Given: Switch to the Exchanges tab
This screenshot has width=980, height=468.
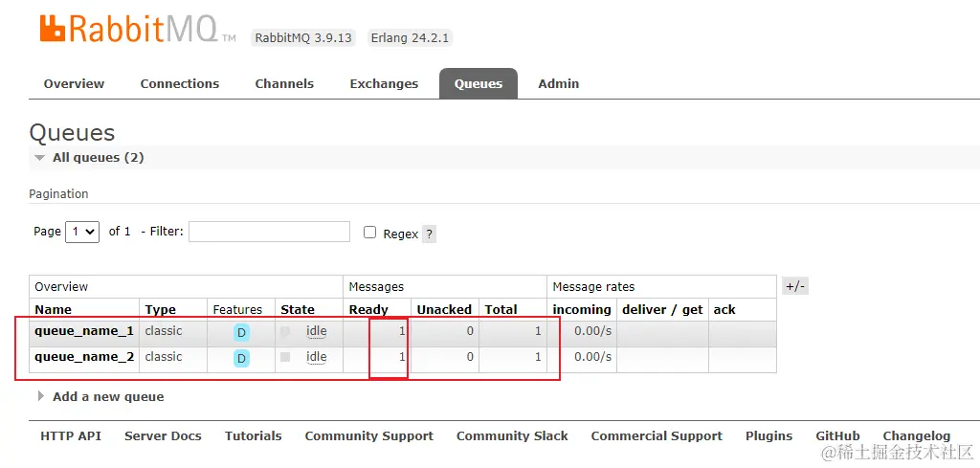Looking at the screenshot, I should coord(384,83).
